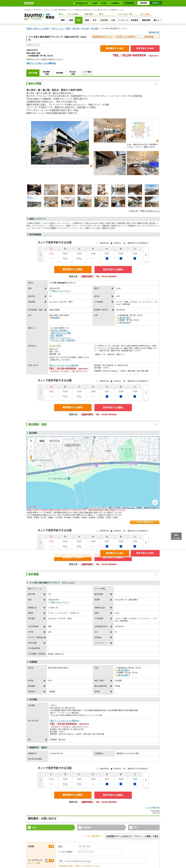The image size is (186, 868).
Task: Zoom in on the Google map
Action: coord(31,441)
